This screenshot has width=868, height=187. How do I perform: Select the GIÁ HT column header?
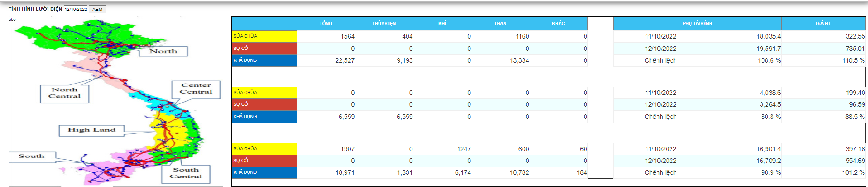pos(823,24)
